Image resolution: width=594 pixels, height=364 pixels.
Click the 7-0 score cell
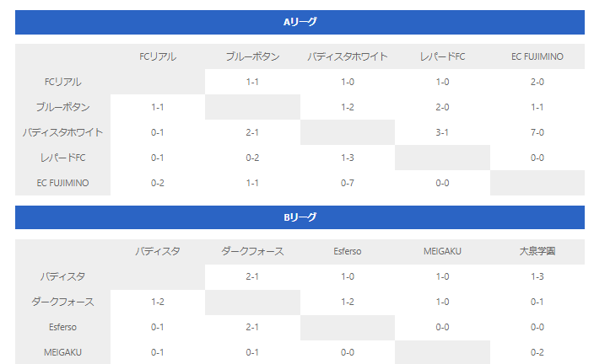pyautogui.click(x=537, y=132)
